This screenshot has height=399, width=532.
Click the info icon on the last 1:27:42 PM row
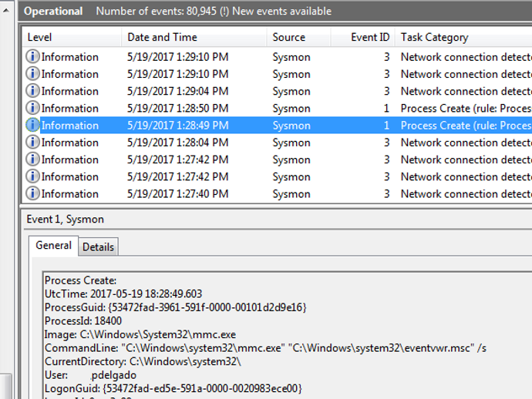32,177
